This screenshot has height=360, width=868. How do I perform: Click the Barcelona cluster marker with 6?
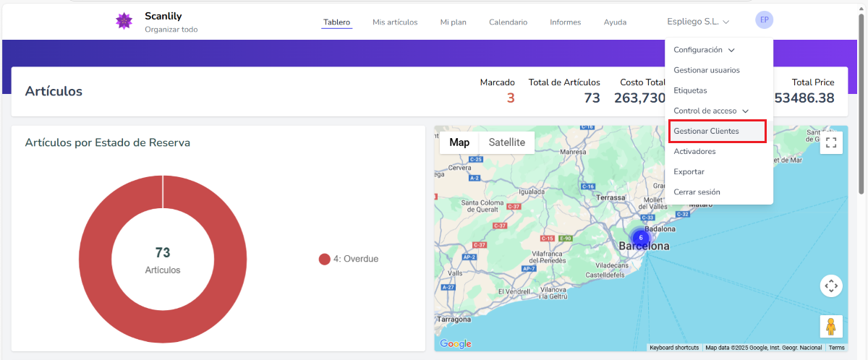point(640,237)
